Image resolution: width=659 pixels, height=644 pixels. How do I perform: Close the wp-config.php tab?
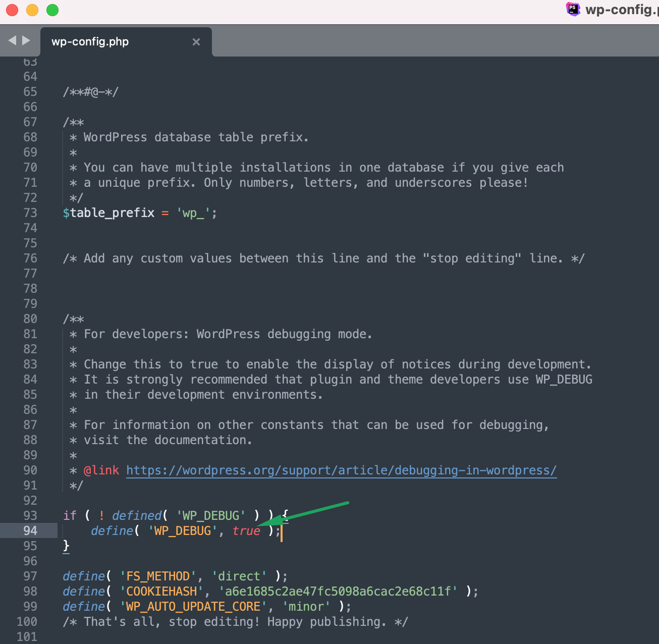click(x=196, y=42)
